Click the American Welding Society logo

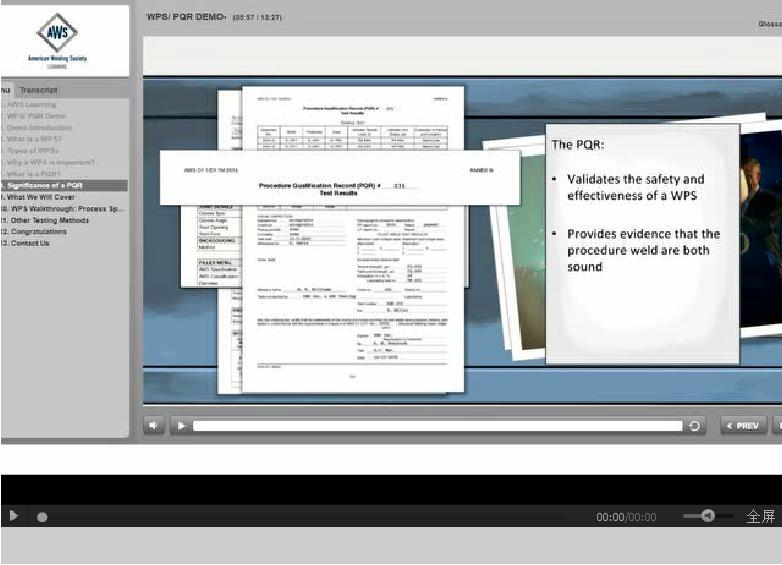click(x=57, y=38)
